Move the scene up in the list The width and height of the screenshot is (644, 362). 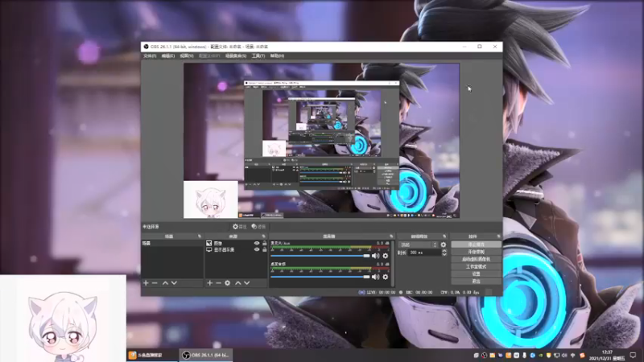pyautogui.click(x=165, y=283)
